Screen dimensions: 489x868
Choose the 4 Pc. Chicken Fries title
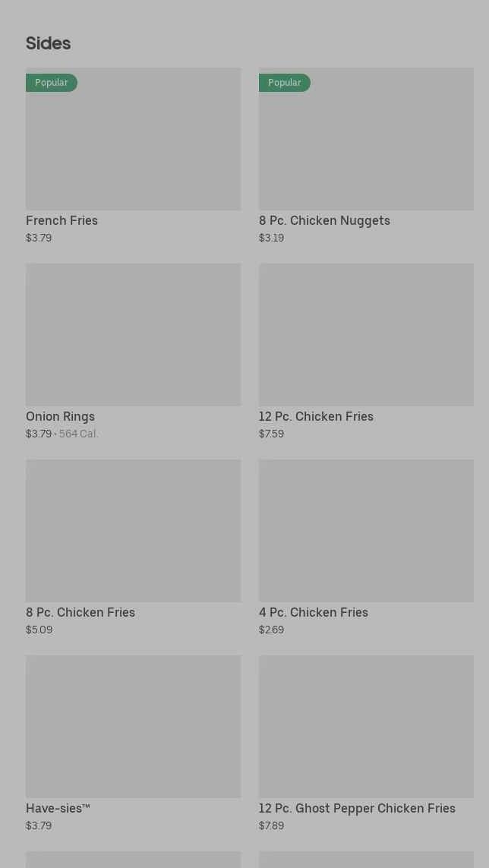(x=313, y=612)
